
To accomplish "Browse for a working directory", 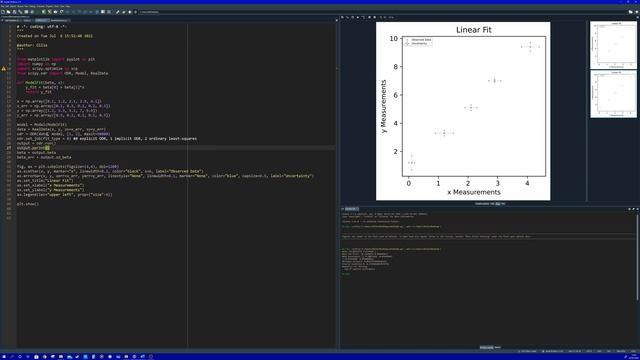I will (631, 12).
